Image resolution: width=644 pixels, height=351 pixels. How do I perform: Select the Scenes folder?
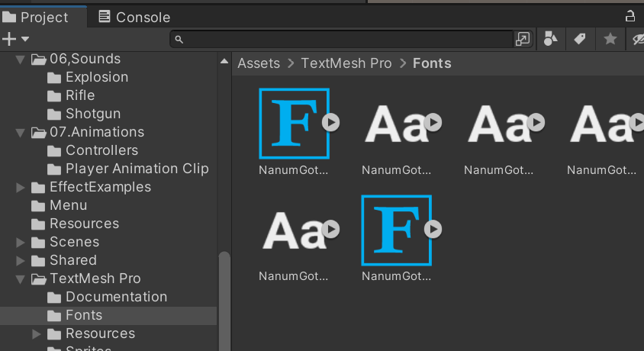65,242
